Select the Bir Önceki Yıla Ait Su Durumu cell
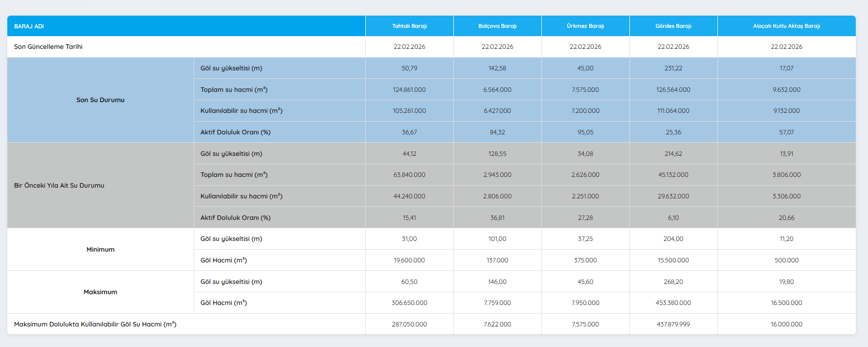The image size is (868, 347). pyautogui.click(x=59, y=186)
